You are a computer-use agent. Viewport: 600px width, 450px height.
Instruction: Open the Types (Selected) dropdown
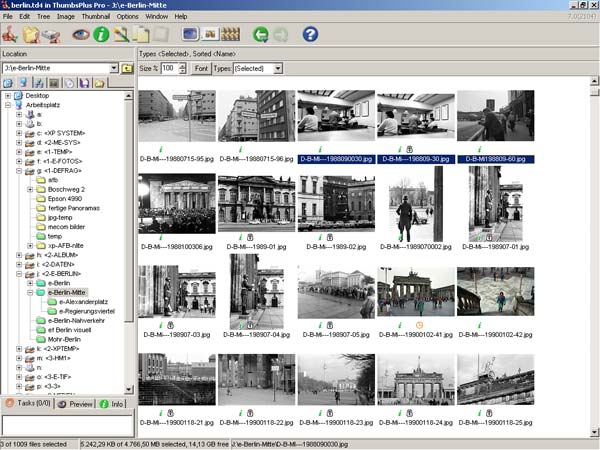coord(277,68)
